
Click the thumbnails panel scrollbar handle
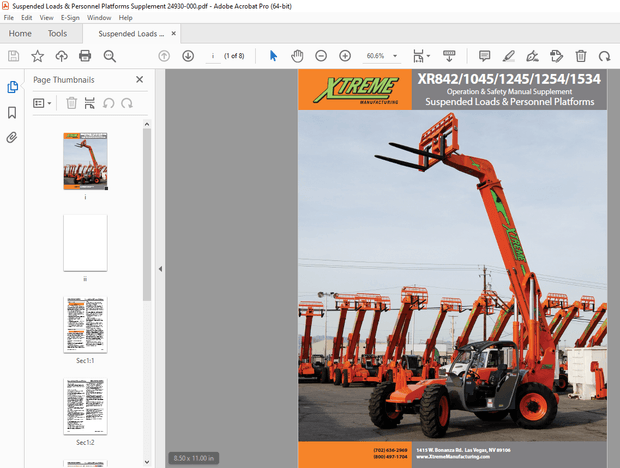coord(147,215)
